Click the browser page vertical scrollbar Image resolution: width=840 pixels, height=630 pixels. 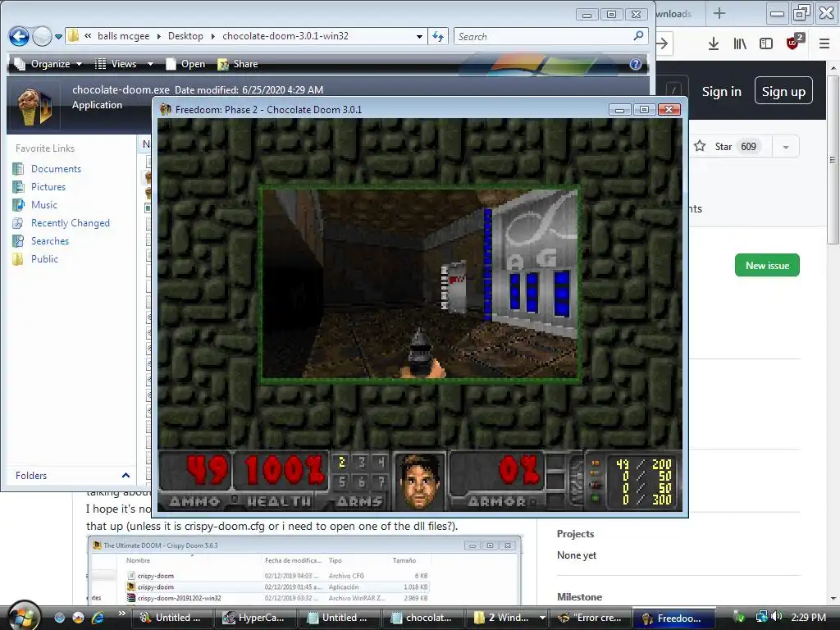click(x=833, y=161)
